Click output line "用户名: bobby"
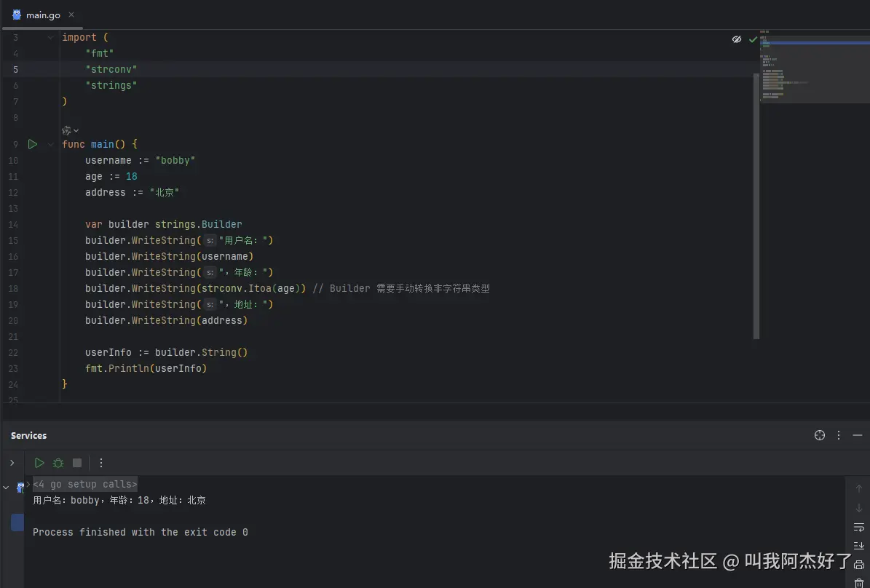This screenshot has width=870, height=588. (66, 501)
